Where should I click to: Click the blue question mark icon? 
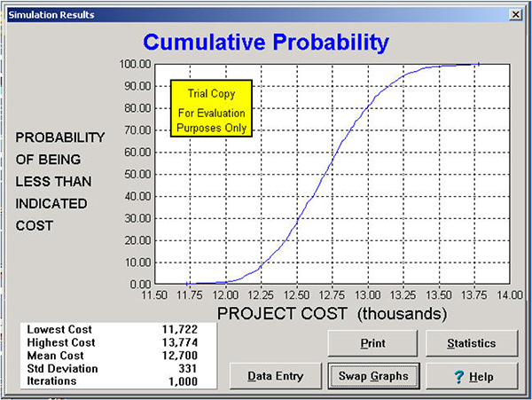458,377
